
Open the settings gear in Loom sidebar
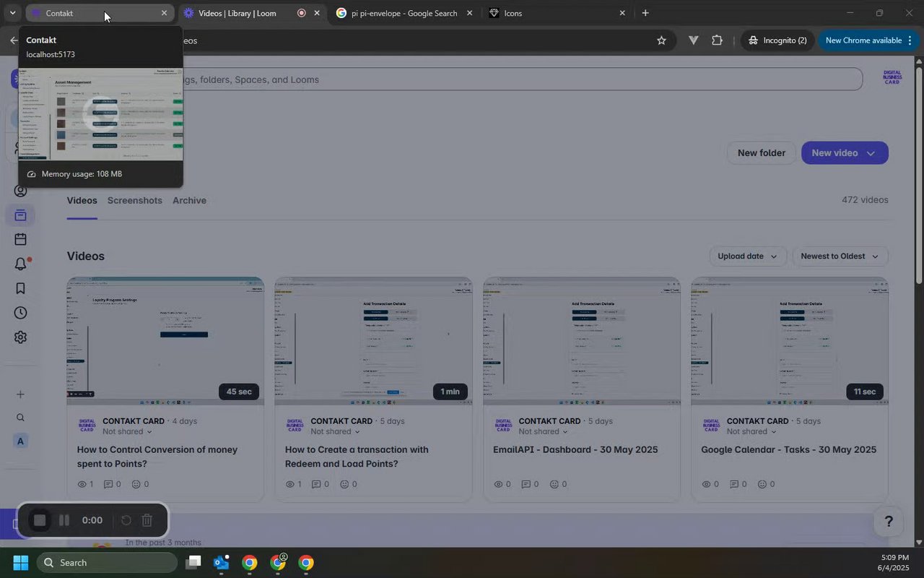pyautogui.click(x=20, y=337)
